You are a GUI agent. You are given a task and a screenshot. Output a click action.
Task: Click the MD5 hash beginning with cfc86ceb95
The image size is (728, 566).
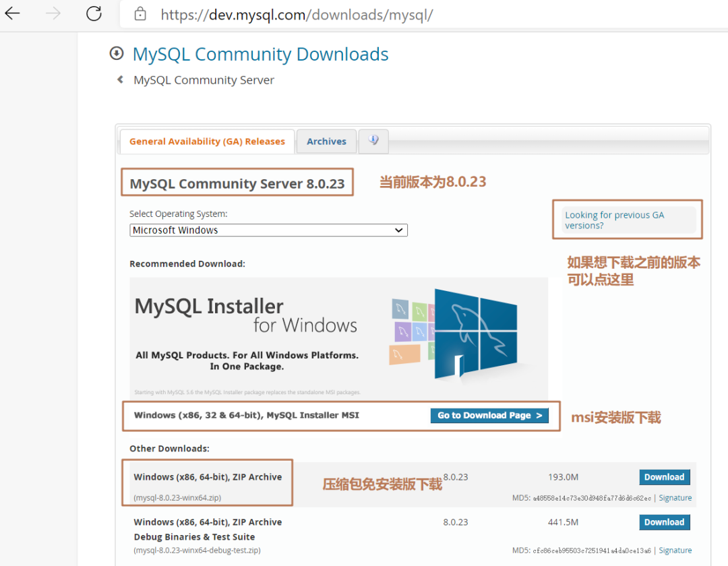click(x=592, y=551)
